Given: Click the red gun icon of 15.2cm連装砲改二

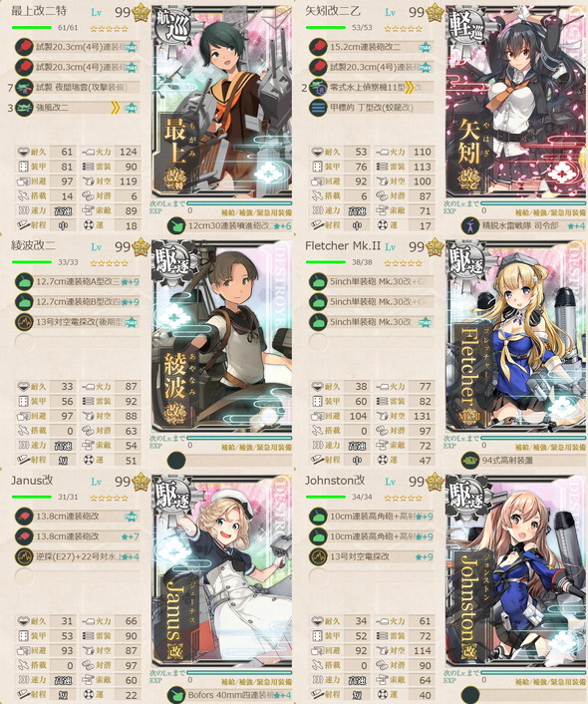Looking at the screenshot, I should [318, 47].
